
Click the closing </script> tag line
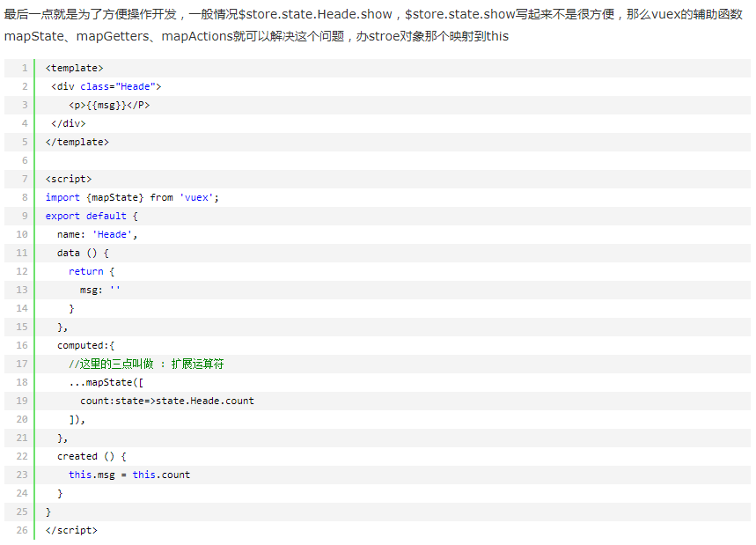tap(71, 531)
